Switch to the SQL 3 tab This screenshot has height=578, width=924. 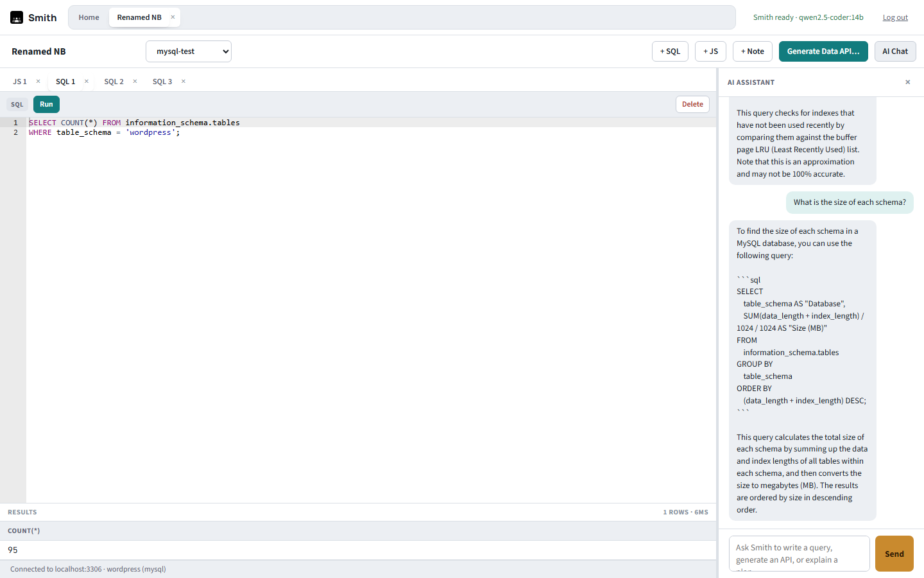tap(162, 82)
